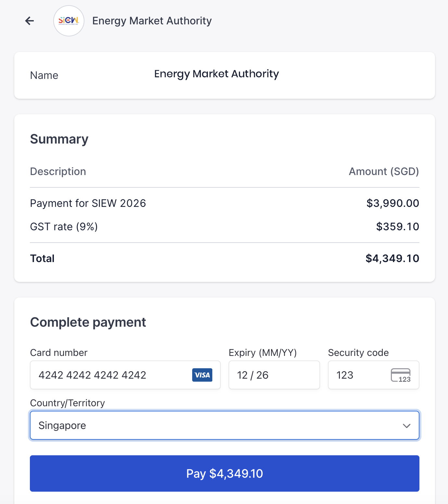Click the Country/Territory label
This screenshot has height=504, width=448.
click(x=68, y=403)
